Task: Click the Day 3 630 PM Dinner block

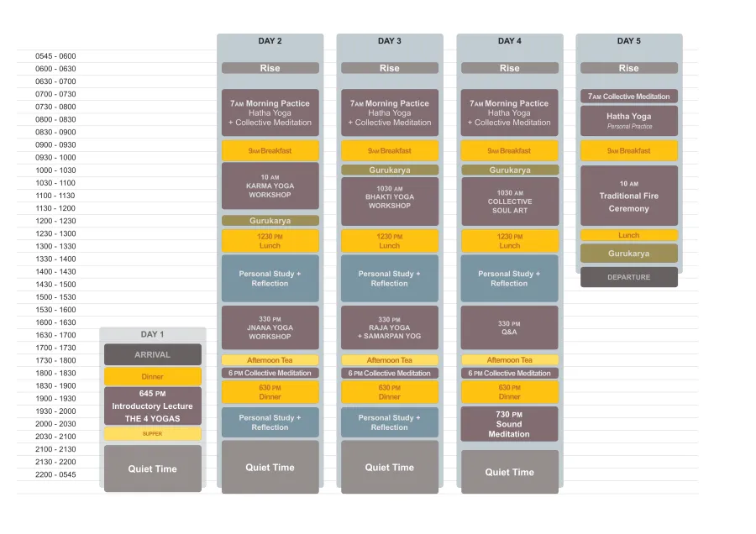Action: click(x=390, y=392)
